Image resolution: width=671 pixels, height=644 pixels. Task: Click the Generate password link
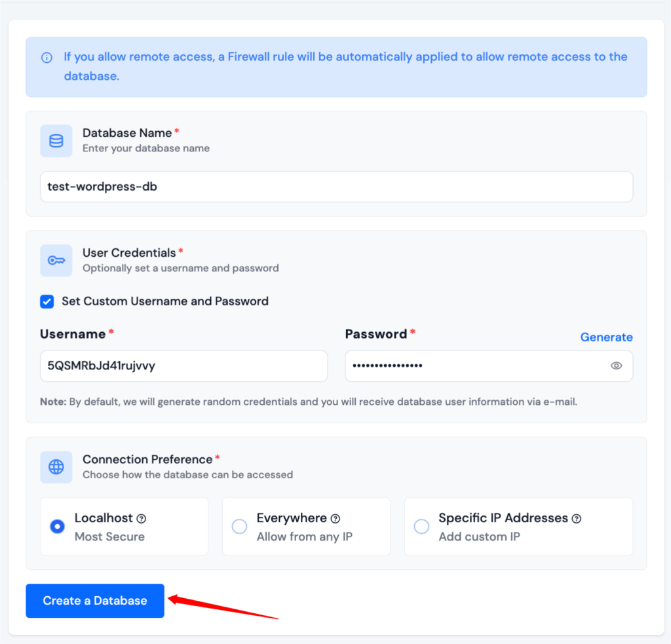point(606,337)
